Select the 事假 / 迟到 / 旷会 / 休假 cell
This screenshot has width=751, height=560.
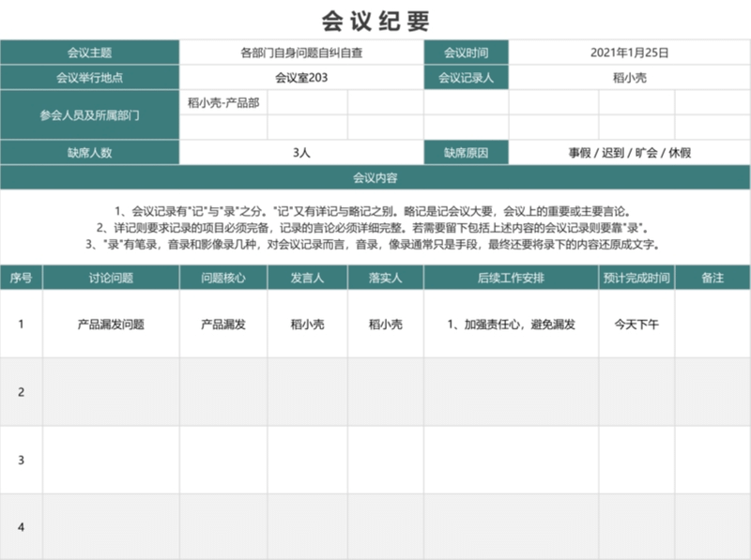point(629,152)
